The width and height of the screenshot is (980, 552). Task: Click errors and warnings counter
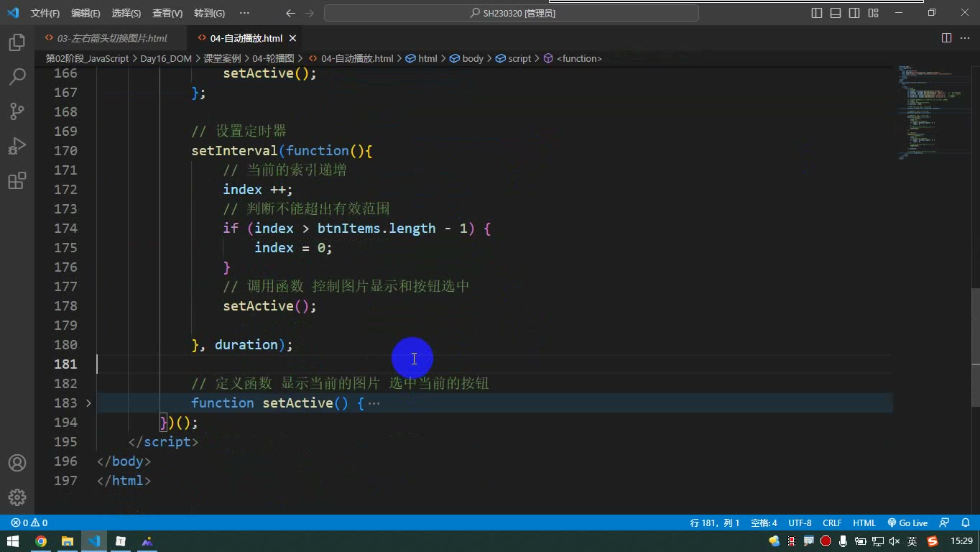29,523
